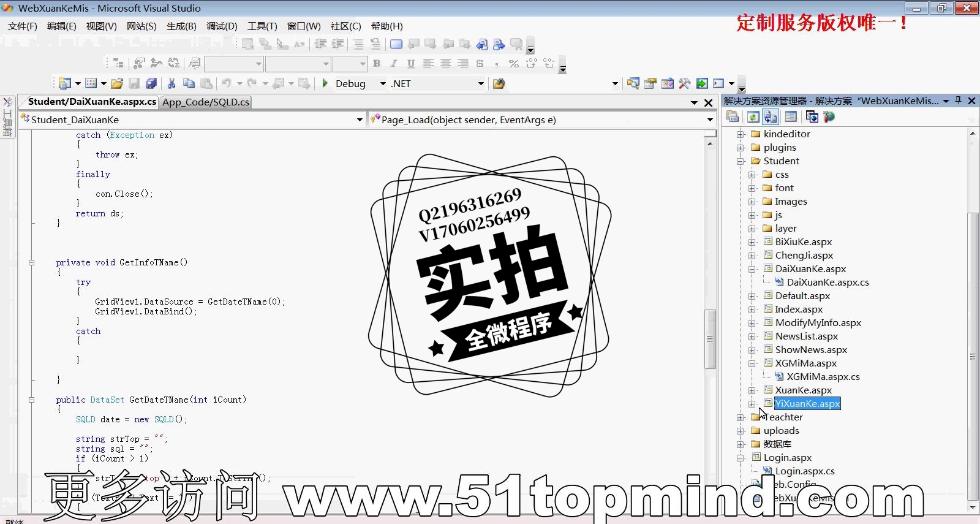Click the align left icon
Viewport: 980px width, 524px height.
[428, 63]
